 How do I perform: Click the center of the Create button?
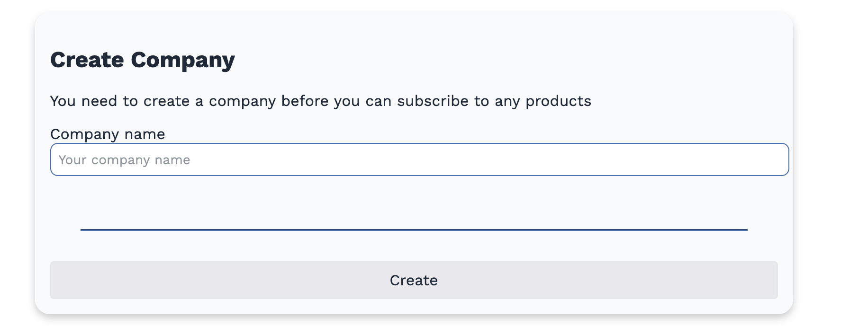[414, 280]
